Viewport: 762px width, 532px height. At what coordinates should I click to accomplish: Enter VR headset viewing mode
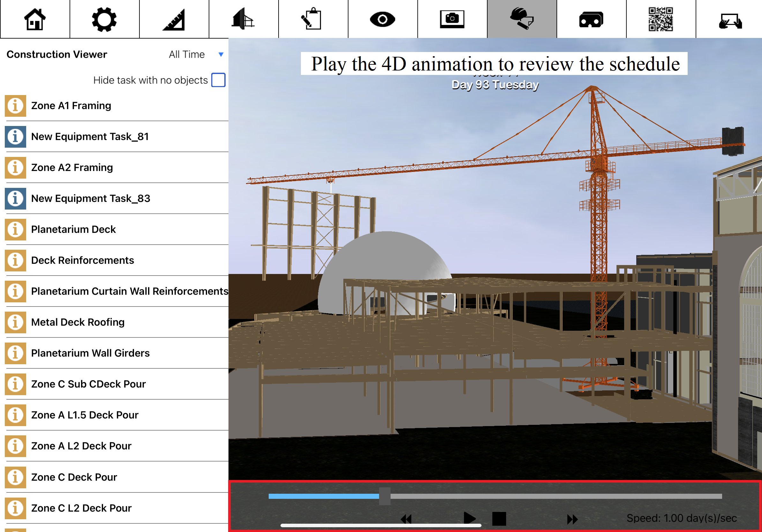tap(591, 19)
